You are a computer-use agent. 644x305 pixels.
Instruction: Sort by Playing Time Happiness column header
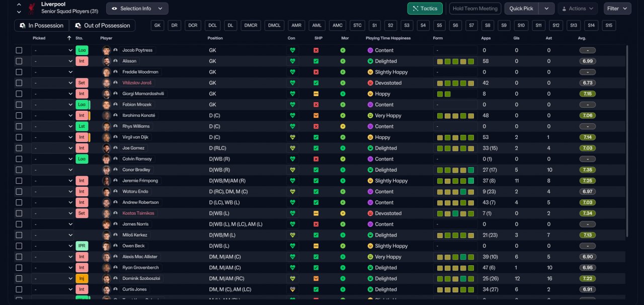[388, 38]
